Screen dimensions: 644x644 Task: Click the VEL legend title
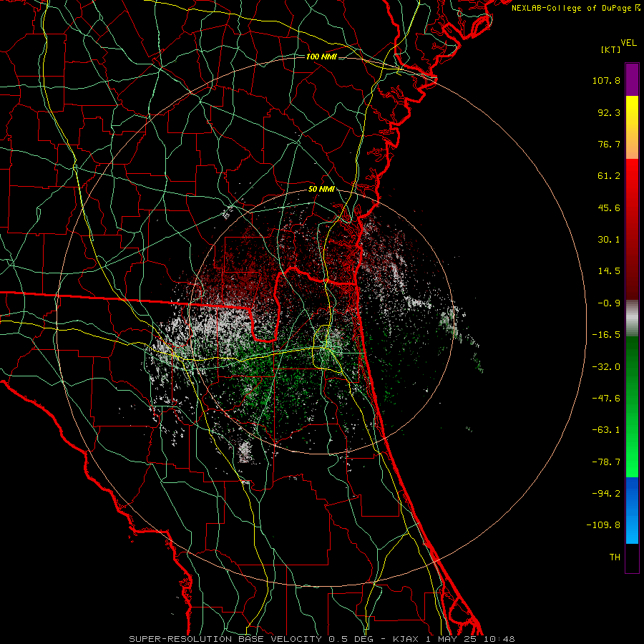point(628,43)
